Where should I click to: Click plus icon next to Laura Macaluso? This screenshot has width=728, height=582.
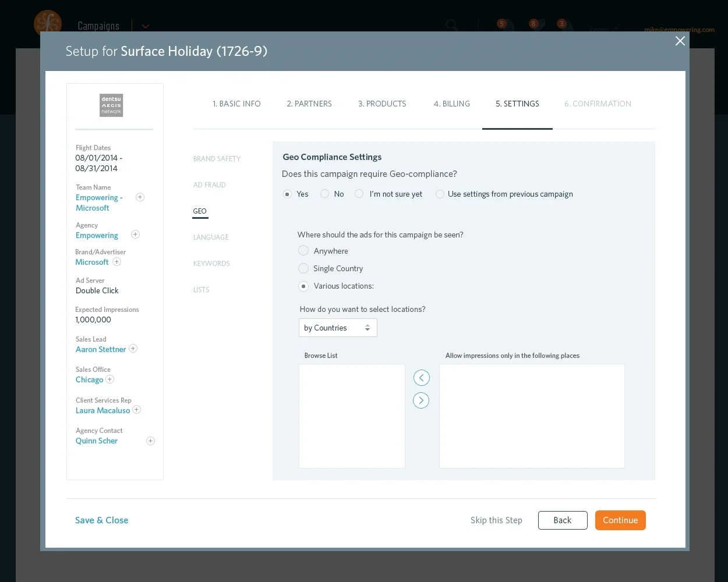coord(136,410)
